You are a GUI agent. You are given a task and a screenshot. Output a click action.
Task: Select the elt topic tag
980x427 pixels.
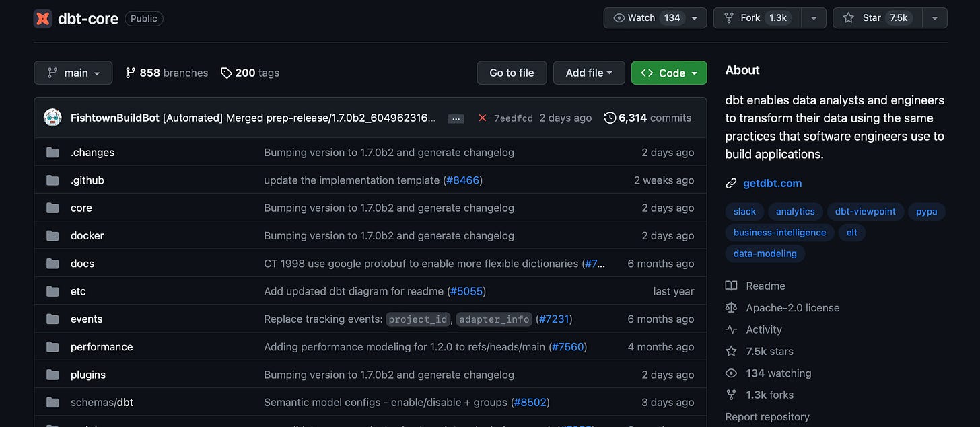[x=852, y=233]
